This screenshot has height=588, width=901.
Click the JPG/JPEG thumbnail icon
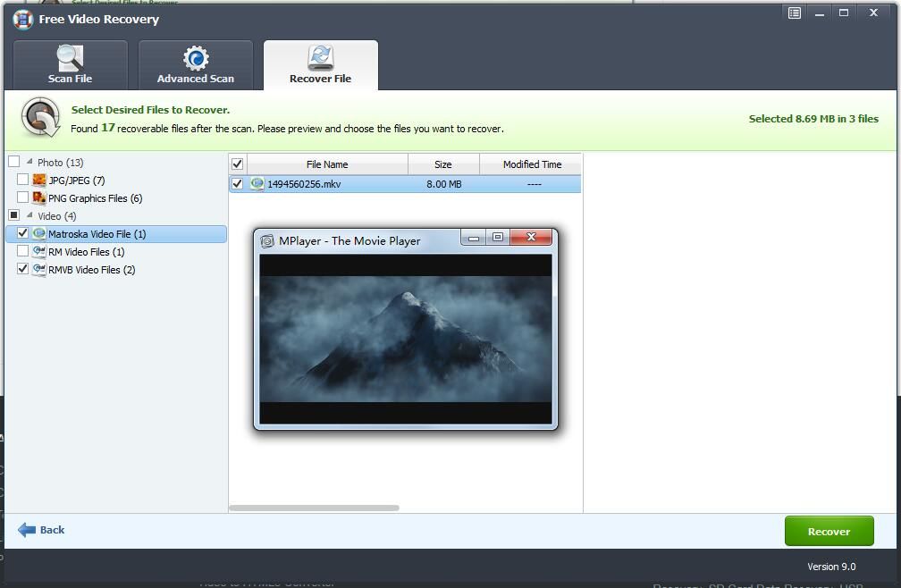click(38, 180)
